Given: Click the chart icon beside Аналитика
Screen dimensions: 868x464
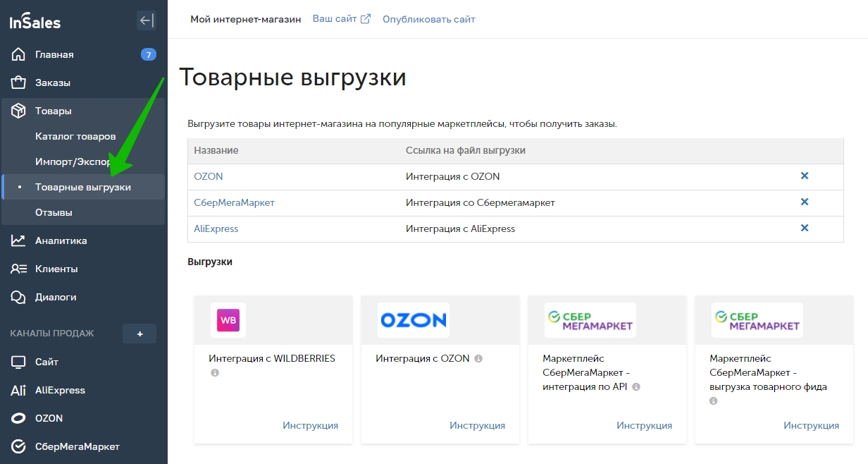Looking at the screenshot, I should (18, 240).
